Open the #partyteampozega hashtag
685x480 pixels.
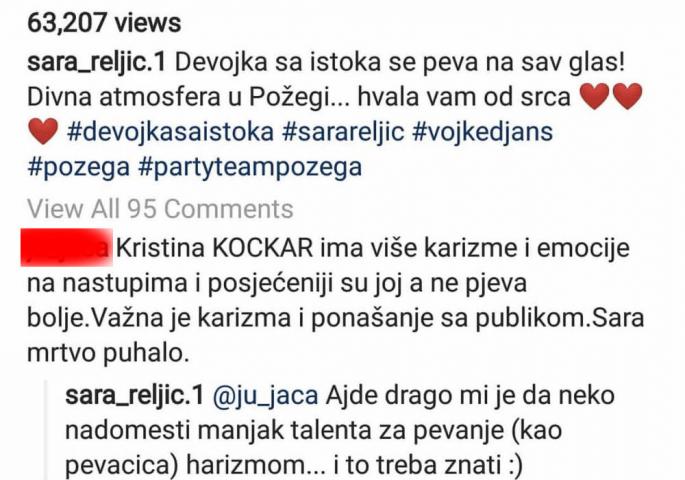point(250,167)
